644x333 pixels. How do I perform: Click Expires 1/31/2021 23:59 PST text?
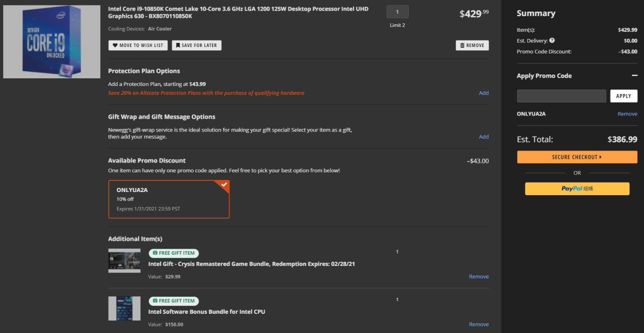pos(148,209)
